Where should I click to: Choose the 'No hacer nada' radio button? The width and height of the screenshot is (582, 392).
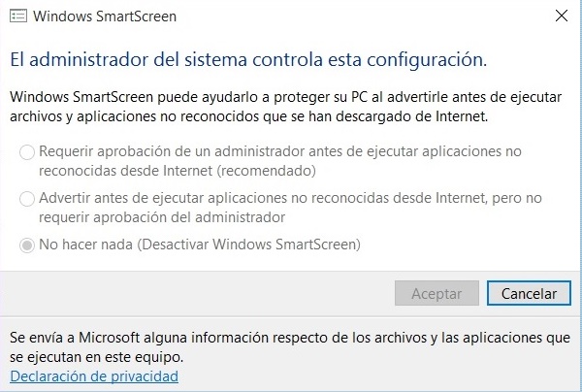click(25, 245)
